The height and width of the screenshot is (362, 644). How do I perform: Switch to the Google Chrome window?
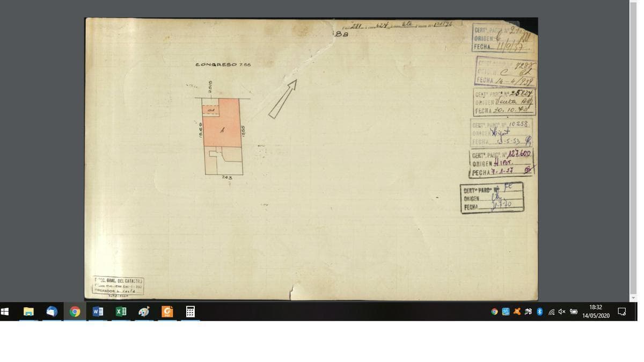(75, 312)
